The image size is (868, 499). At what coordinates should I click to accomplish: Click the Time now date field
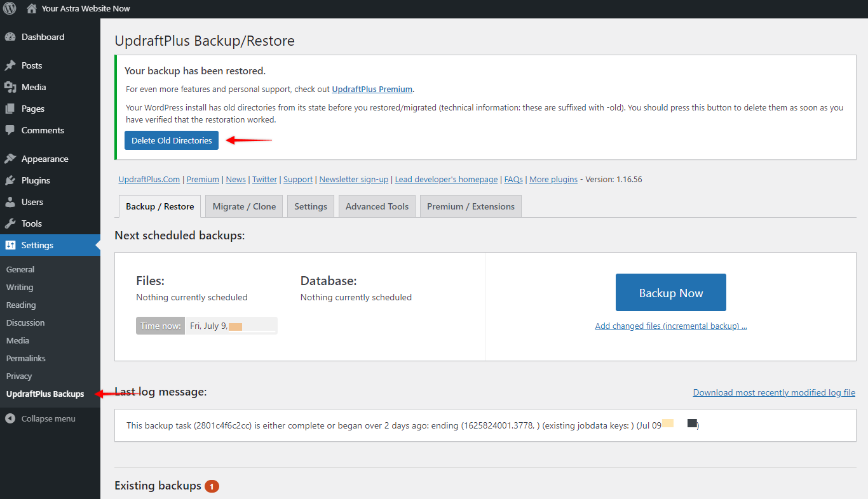pyautogui.click(x=231, y=326)
